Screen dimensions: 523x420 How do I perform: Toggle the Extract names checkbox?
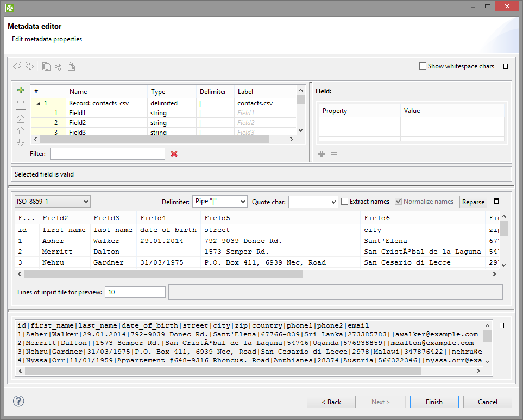pyautogui.click(x=345, y=202)
